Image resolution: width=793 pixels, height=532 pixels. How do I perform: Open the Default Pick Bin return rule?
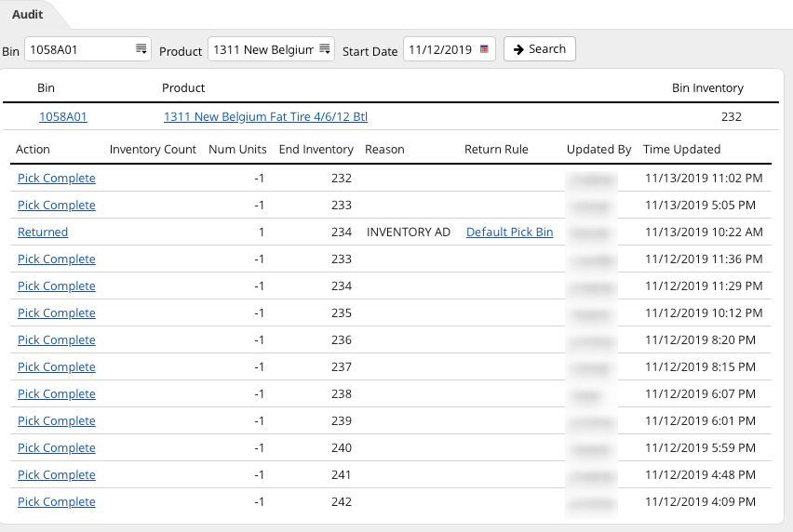(x=509, y=233)
